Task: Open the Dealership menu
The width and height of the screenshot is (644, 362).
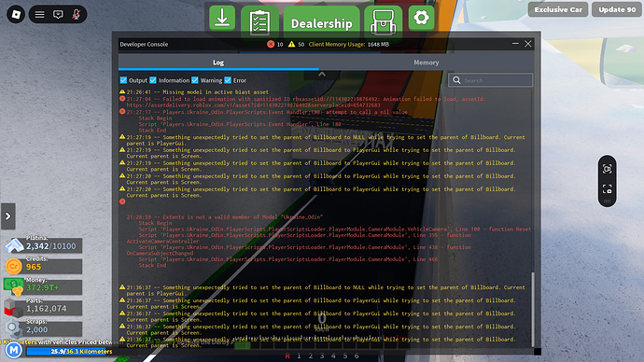Action: pyautogui.click(x=322, y=23)
